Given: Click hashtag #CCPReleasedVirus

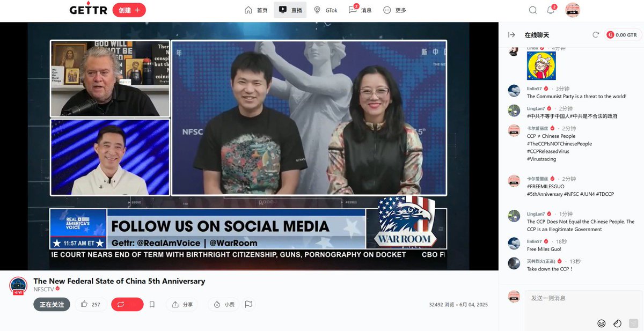Looking at the screenshot, I should coord(548,151).
